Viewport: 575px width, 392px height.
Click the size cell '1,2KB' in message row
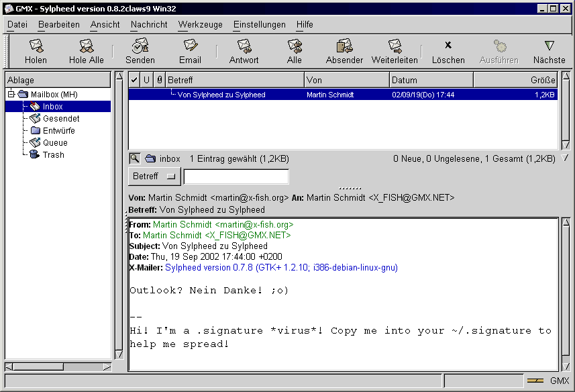[544, 95]
